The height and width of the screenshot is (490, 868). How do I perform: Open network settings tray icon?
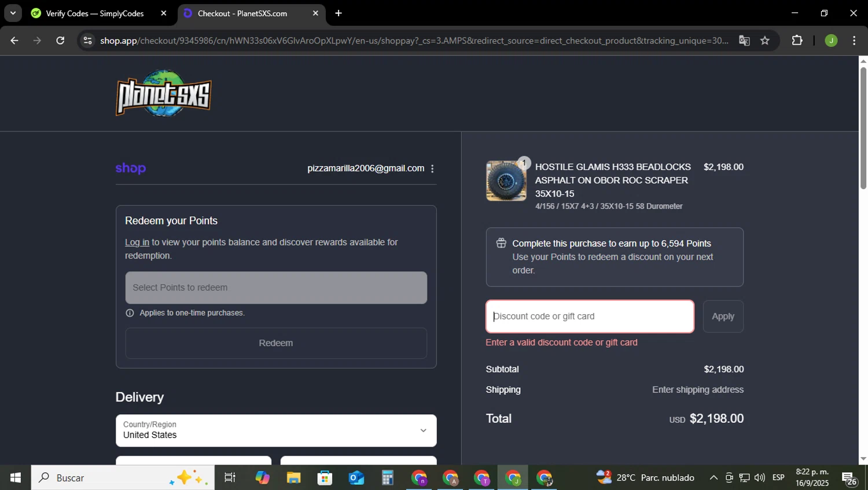[x=745, y=478]
